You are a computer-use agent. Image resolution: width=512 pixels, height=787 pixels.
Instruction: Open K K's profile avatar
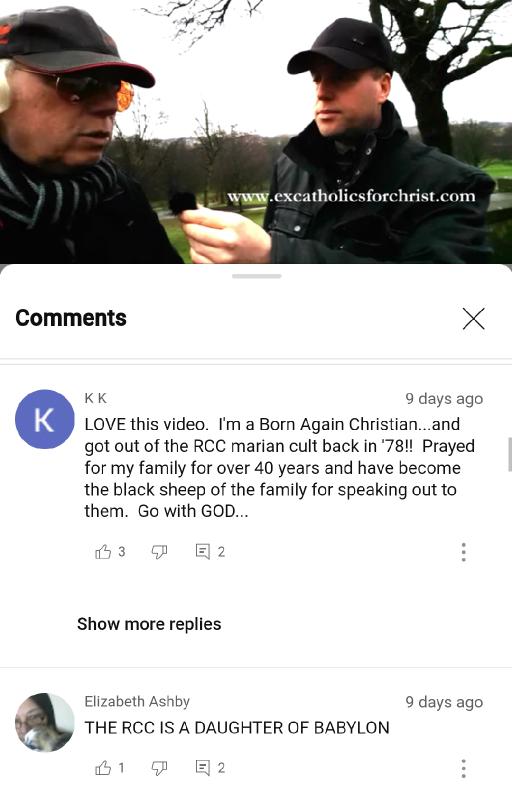tap(44, 419)
